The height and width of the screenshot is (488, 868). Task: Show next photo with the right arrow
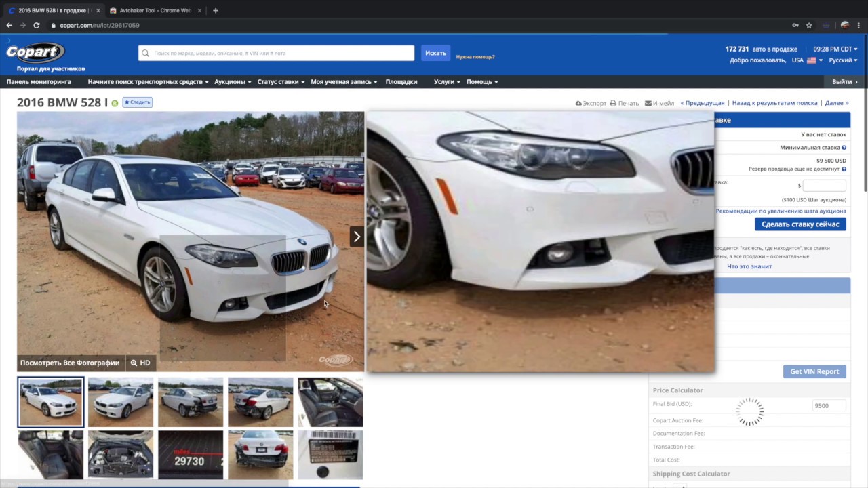click(357, 237)
